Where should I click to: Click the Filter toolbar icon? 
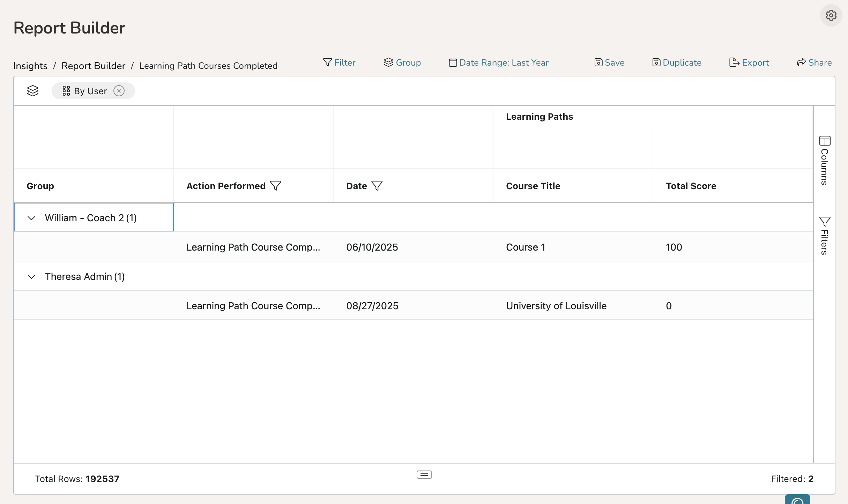(x=327, y=62)
